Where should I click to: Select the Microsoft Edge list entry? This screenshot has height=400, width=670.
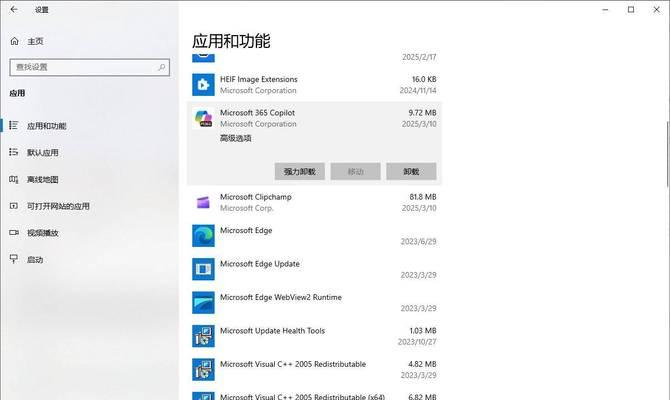(x=314, y=236)
